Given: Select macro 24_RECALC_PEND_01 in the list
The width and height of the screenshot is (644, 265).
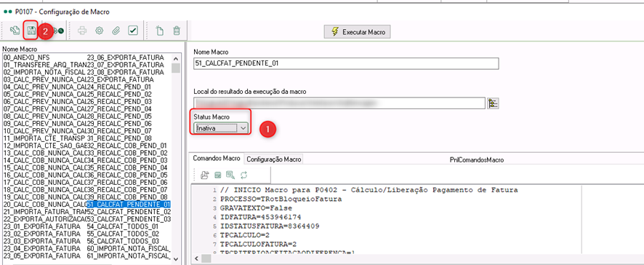Looking at the screenshot, I should [x=119, y=87].
